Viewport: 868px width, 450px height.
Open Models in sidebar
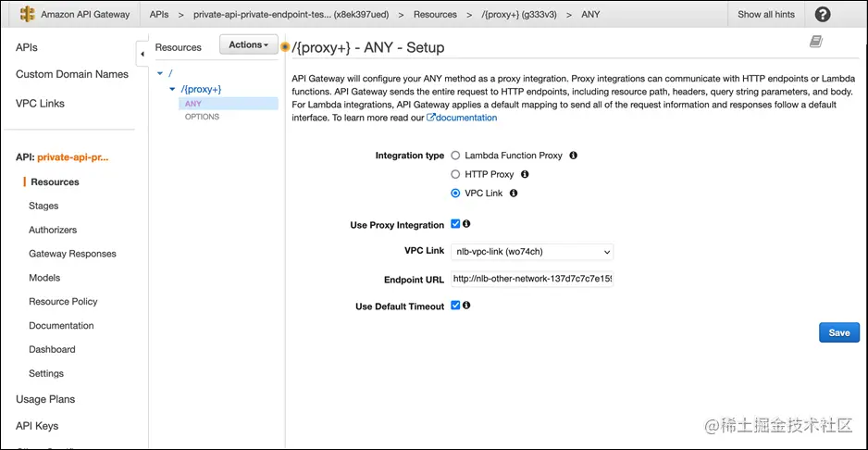[x=44, y=278]
